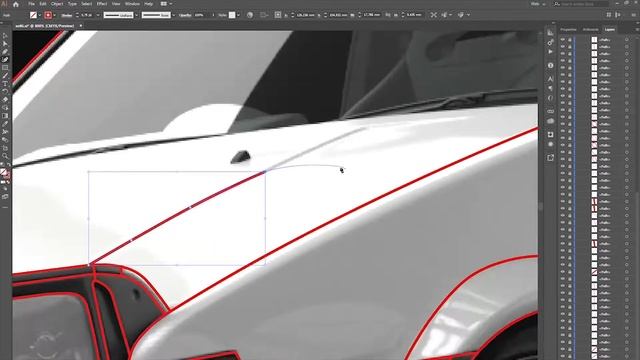Click Fill and Stroke swatches in toolbox

pos(5,173)
